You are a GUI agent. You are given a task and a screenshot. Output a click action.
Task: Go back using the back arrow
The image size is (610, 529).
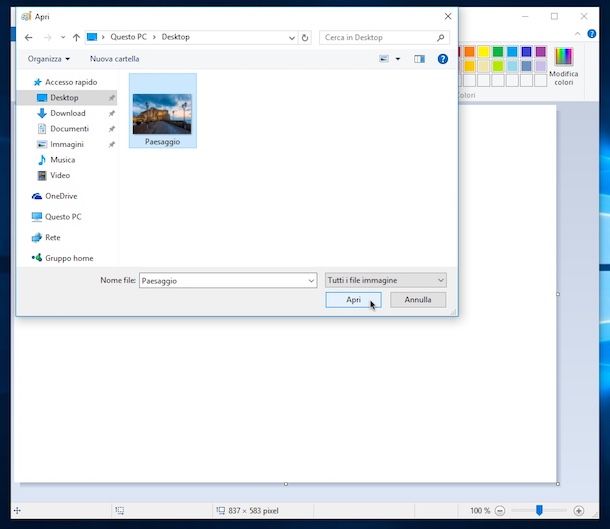coord(28,37)
